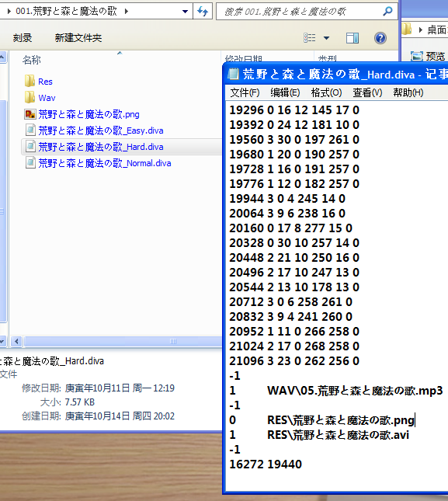
Task: Open the Notepad 编辑(E) menu
Action: point(285,92)
